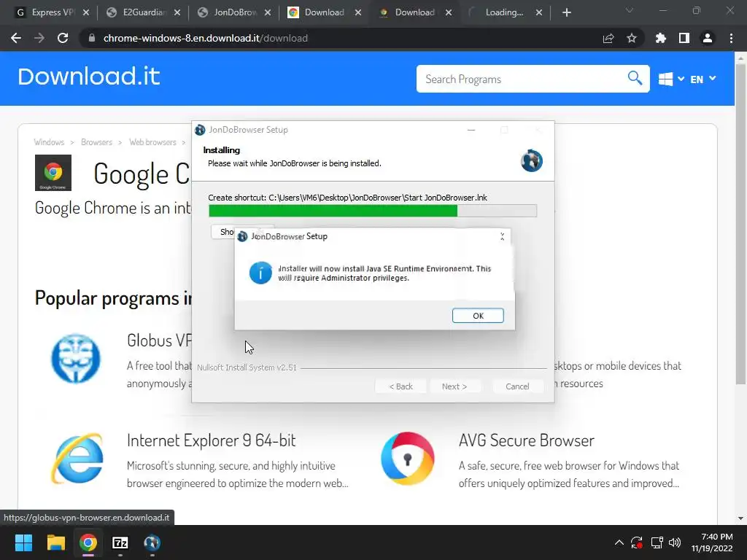Click the Internet Explorer 9 icon
Viewport: 747px width, 560px height.
[x=77, y=458]
